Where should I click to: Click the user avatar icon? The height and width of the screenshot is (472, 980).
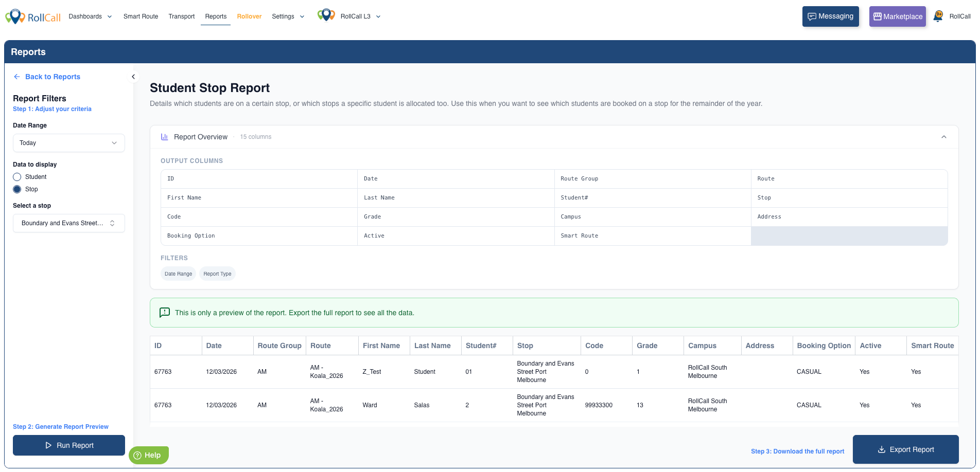[x=938, y=16]
